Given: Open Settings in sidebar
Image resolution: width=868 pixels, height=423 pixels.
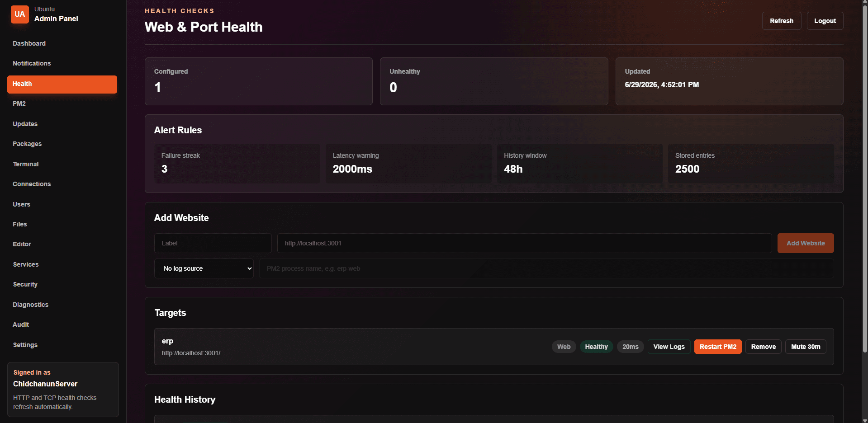Looking at the screenshot, I should pyautogui.click(x=25, y=345).
